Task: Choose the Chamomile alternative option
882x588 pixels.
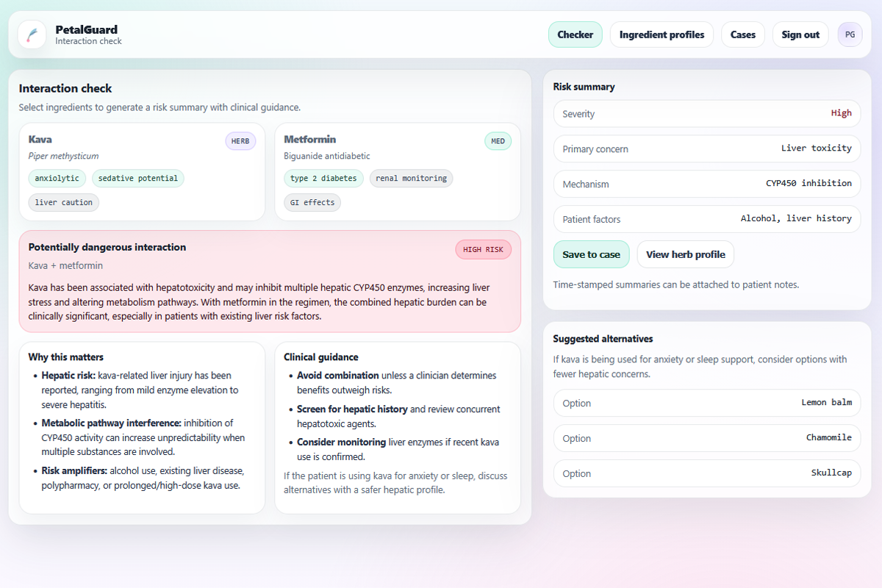Action: 706,438
